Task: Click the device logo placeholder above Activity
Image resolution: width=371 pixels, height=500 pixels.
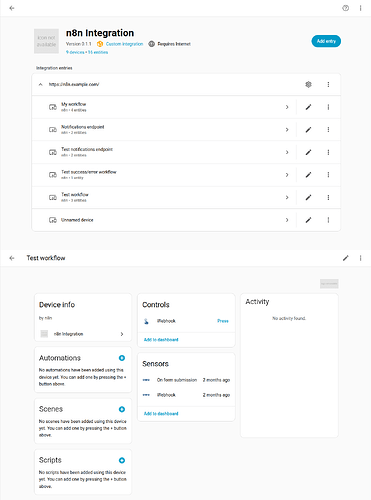Action: pos(329,284)
